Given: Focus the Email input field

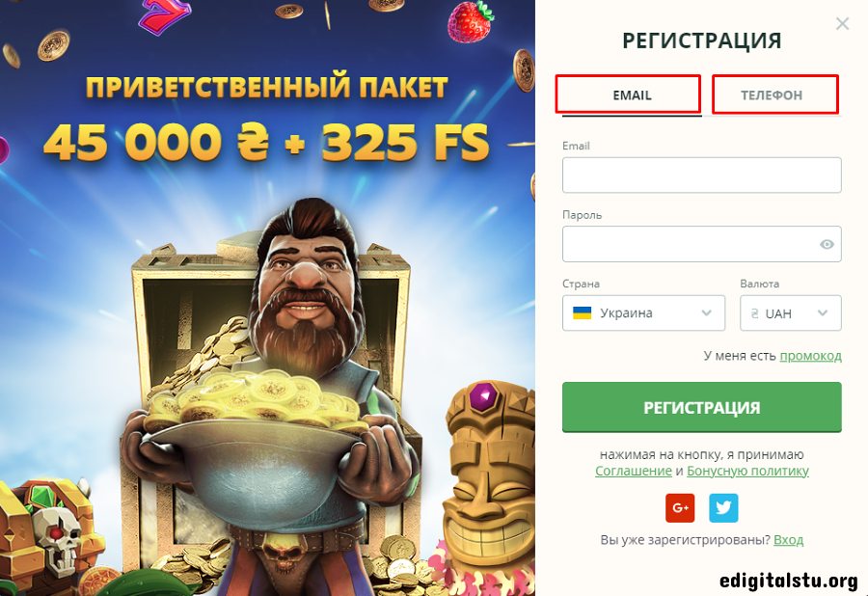Looking at the screenshot, I should [x=701, y=175].
